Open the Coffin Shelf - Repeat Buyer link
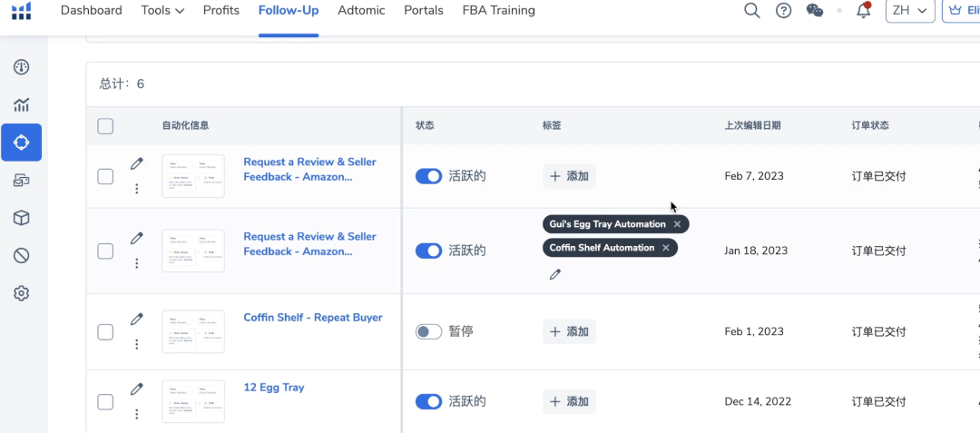The height and width of the screenshot is (433, 980). pyautogui.click(x=313, y=318)
